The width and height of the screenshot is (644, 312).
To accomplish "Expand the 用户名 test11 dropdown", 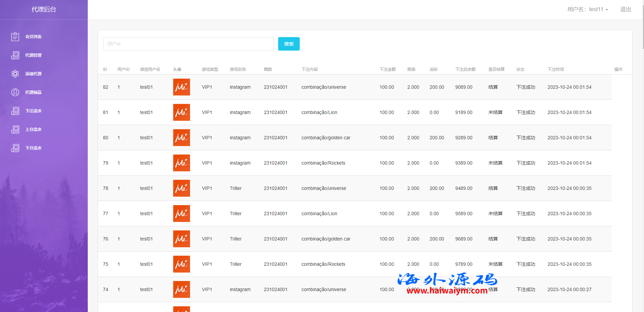I will click(587, 9).
